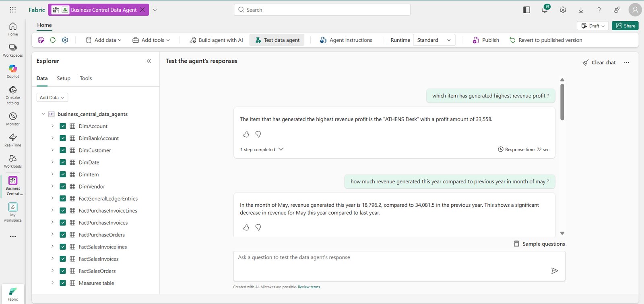Open the Runtime Standard combo box

coord(434,40)
